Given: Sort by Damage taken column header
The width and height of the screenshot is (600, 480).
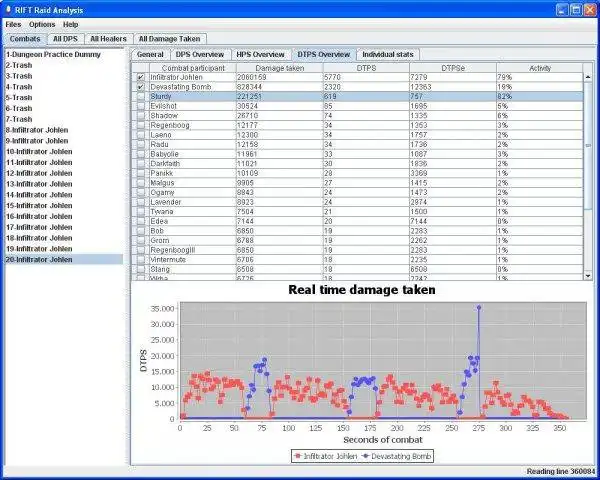Looking at the screenshot, I should pyautogui.click(x=279, y=68).
